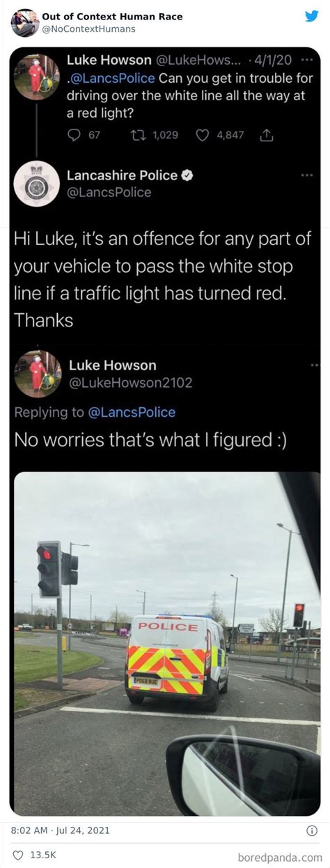The width and height of the screenshot is (330, 868).
Task: Open three-dot menu on Luke's first tweet
Action: point(307,60)
